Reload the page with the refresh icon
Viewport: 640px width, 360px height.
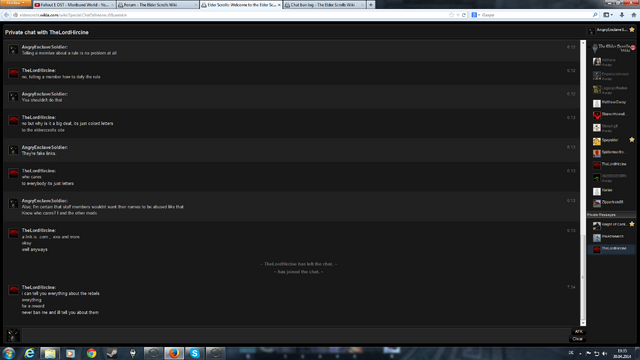pyautogui.click(x=464, y=15)
